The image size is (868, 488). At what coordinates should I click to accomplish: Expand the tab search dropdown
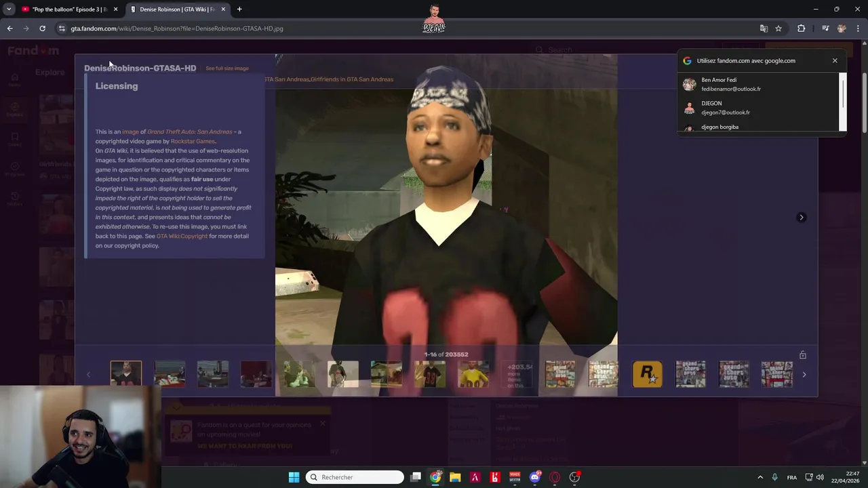(8, 9)
